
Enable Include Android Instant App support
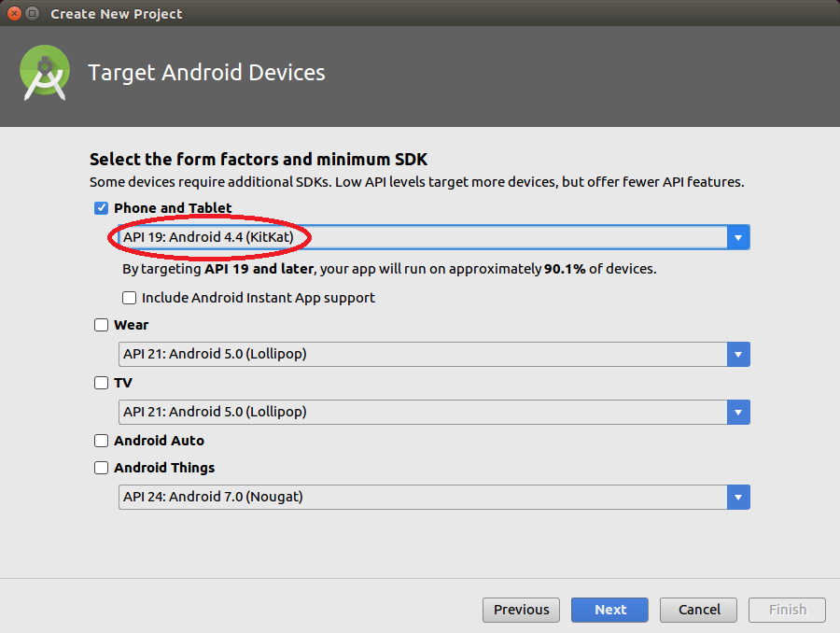pyautogui.click(x=130, y=298)
